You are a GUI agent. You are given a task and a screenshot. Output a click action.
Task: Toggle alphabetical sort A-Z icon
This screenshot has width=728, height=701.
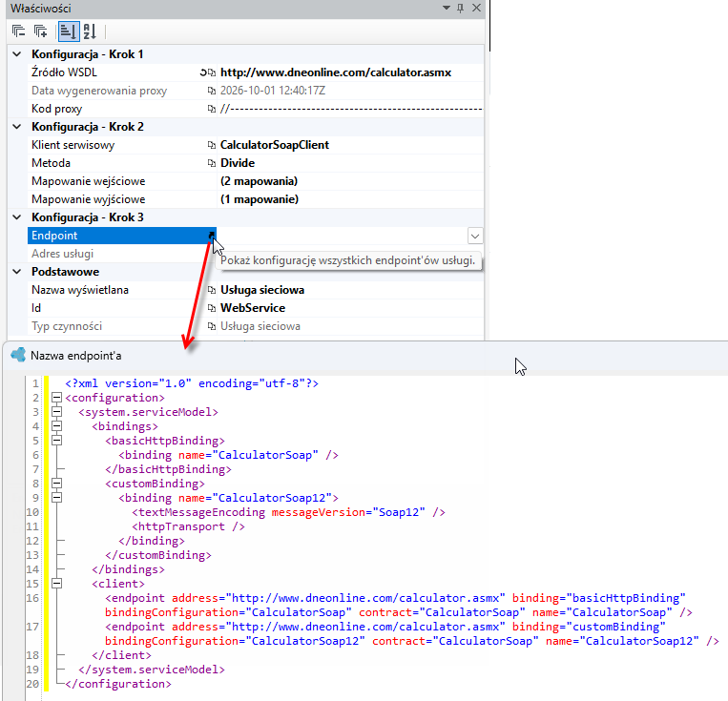point(90,31)
